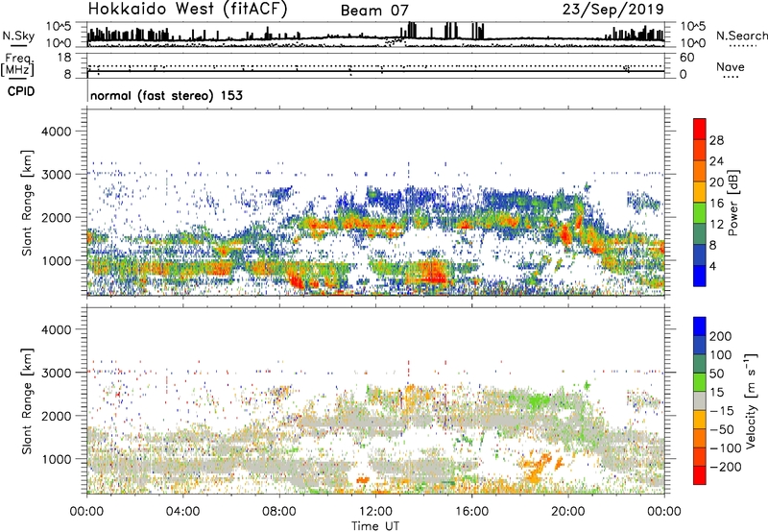
Task: Click the '18' frequency axis value
Action: tap(64, 58)
